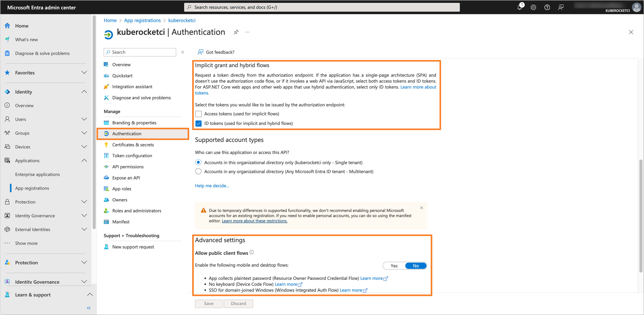Select Accounts in any organizational directory option
Viewport: 644px width, 315px height.
(198, 171)
